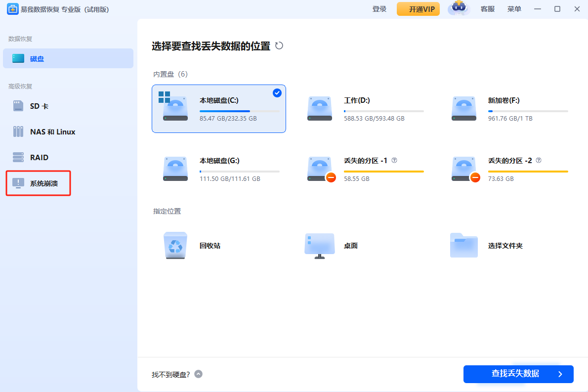Screen dimensions: 588x392
Task: Click the SD card icon
Action: pyautogui.click(x=18, y=106)
